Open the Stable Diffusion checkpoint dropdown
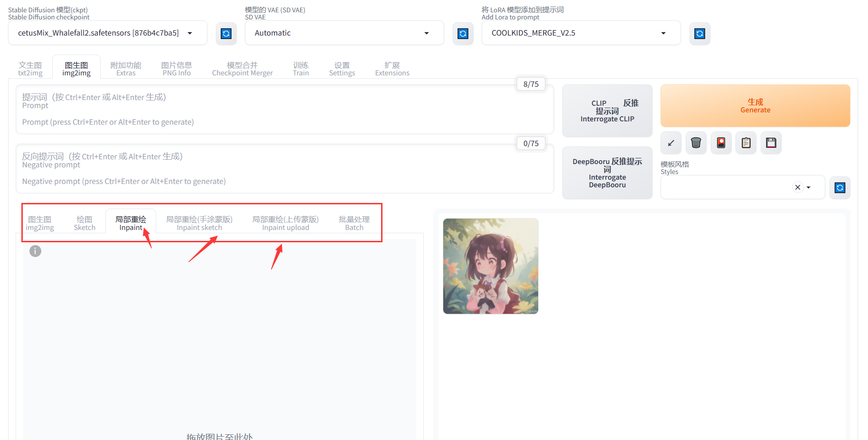The width and height of the screenshot is (868, 440). pyautogui.click(x=108, y=33)
